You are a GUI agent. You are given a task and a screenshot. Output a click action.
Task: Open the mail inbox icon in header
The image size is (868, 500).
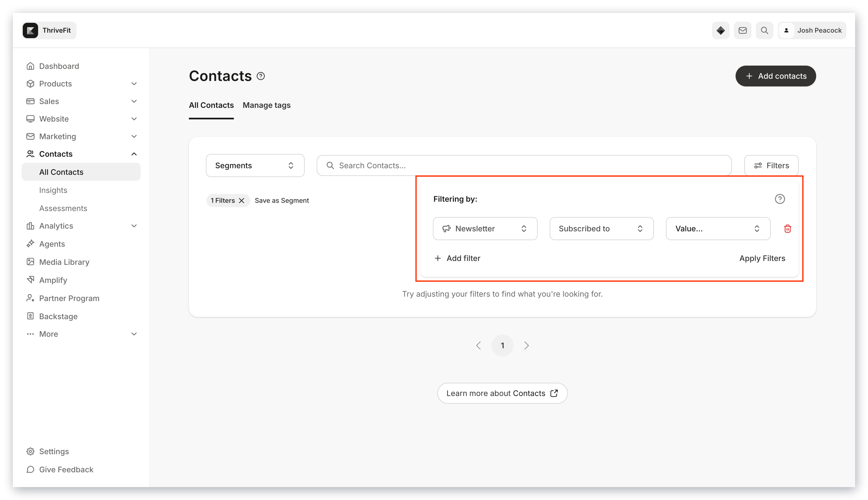(x=742, y=30)
